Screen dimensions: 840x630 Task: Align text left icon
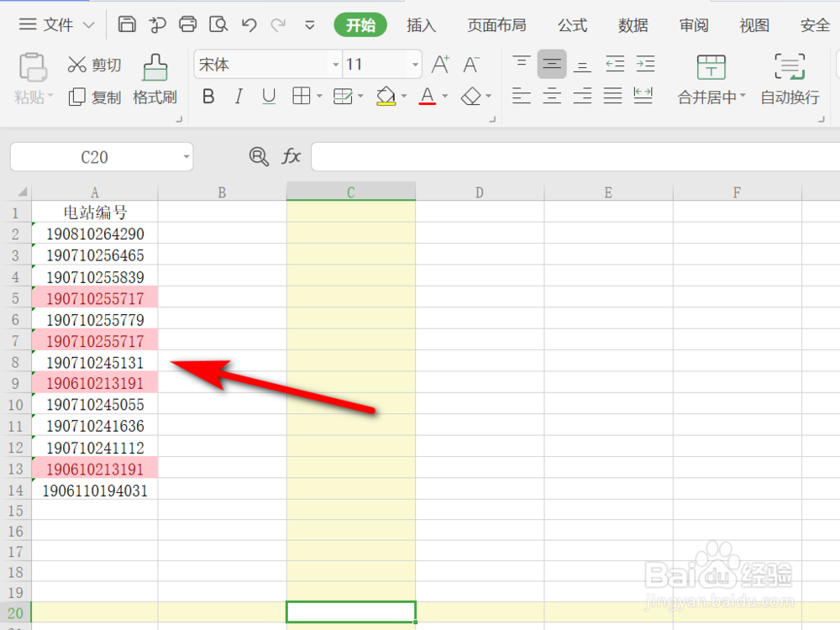coord(522,96)
